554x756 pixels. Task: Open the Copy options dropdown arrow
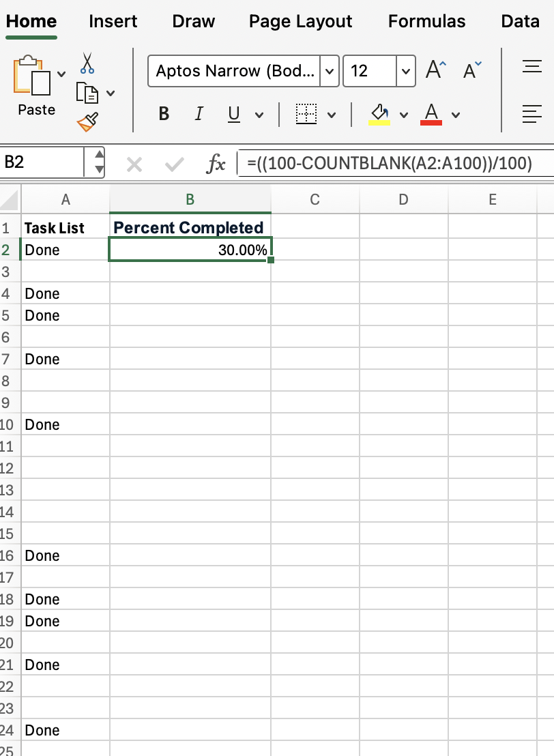click(111, 93)
